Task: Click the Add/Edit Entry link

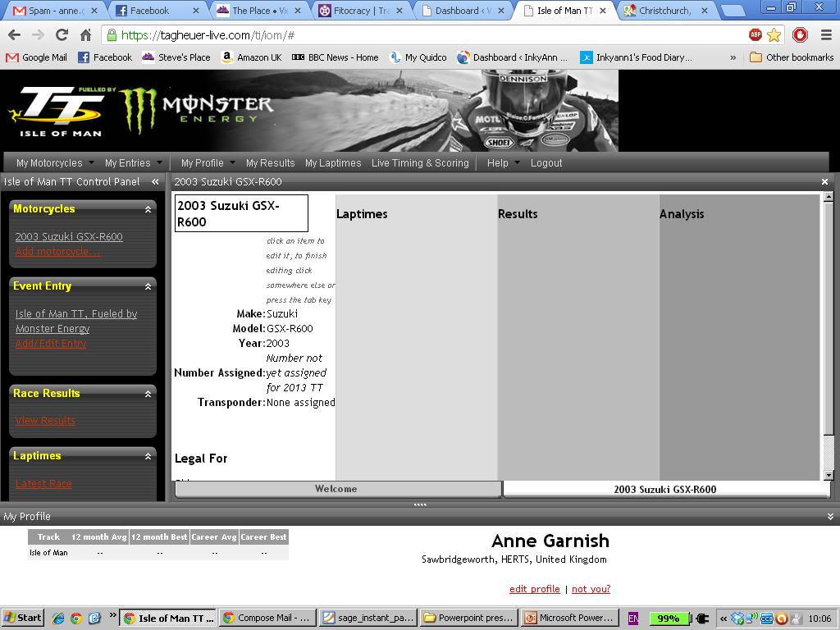Action: 51,344
